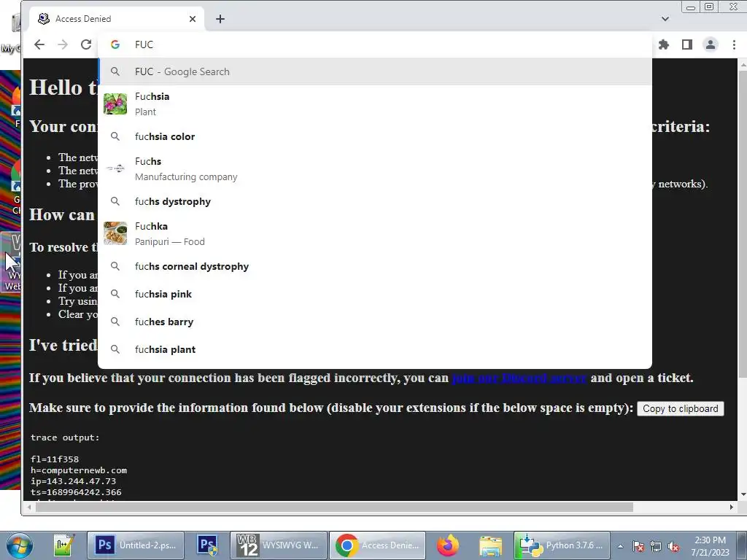
Task: Open Notepad++ from the taskbar
Action: click(64, 545)
